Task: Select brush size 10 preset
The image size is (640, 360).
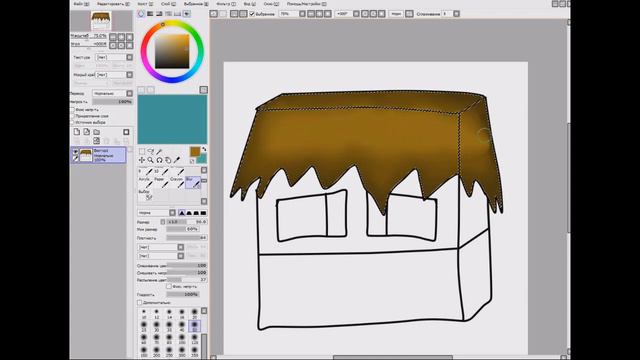Action: coord(144,313)
